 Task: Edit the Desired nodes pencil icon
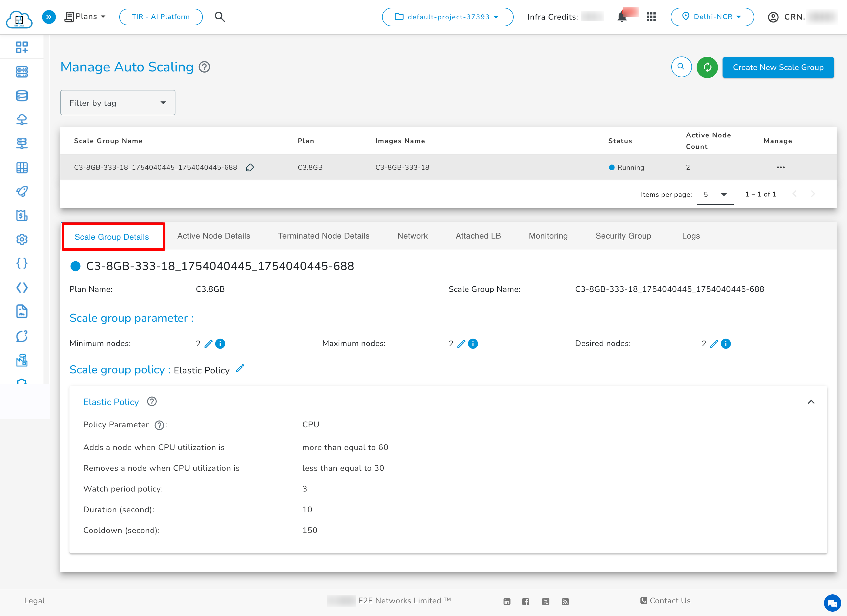click(x=714, y=344)
